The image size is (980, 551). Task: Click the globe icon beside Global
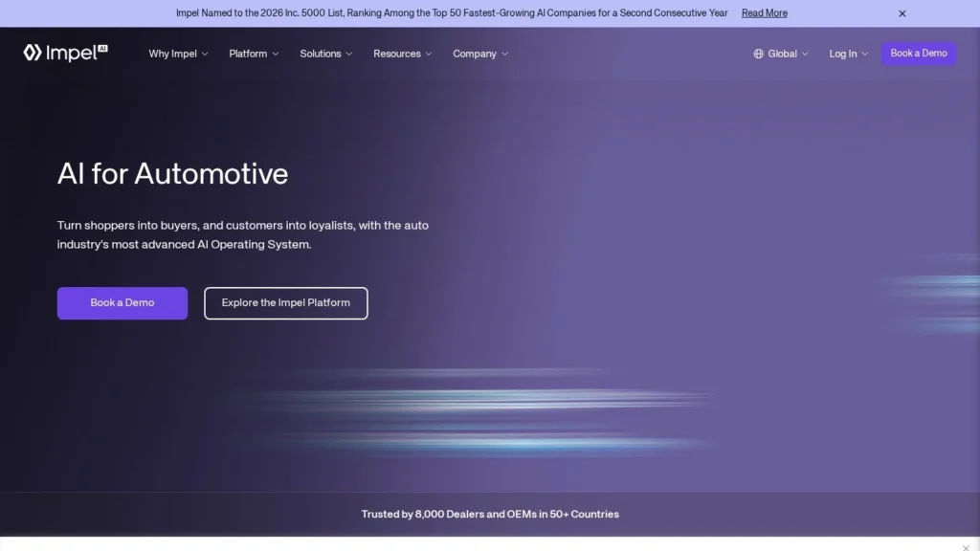point(758,54)
